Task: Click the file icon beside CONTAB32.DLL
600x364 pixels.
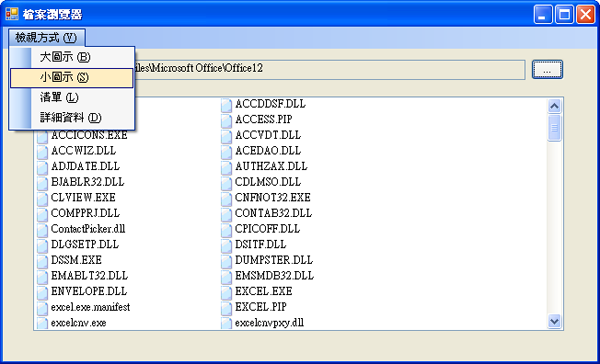Action: [x=227, y=214]
